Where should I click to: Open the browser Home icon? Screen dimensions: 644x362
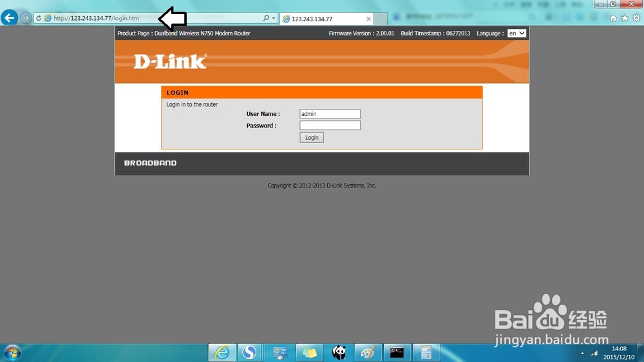[x=613, y=18]
